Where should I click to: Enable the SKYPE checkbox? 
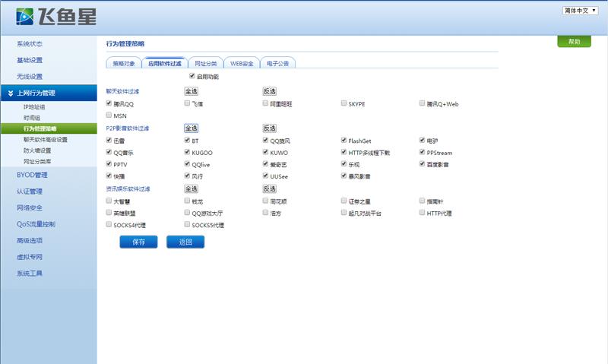click(344, 103)
